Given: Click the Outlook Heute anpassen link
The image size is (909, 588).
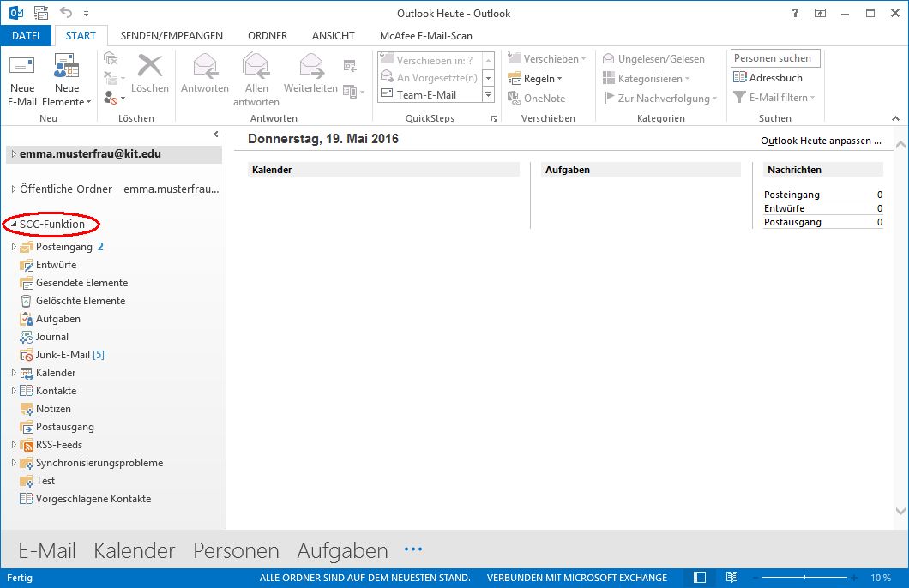Looking at the screenshot, I should click(821, 141).
